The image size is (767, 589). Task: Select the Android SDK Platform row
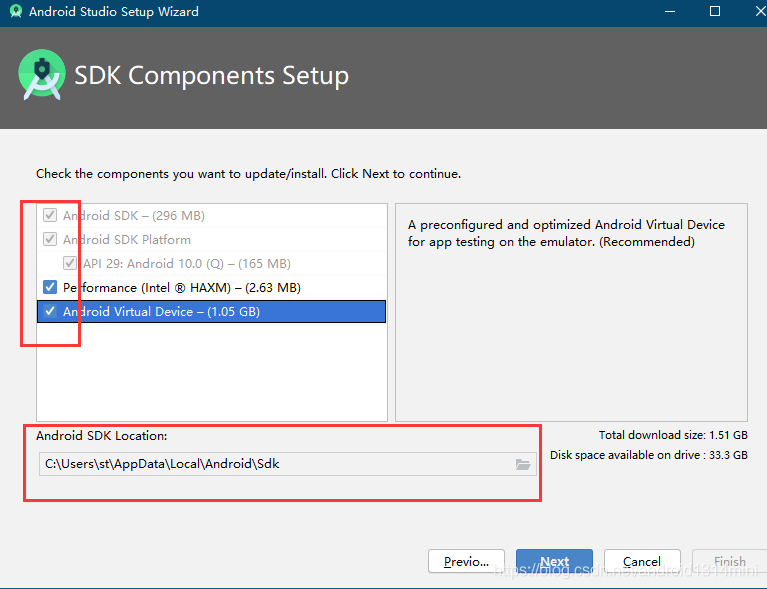[x=212, y=240]
